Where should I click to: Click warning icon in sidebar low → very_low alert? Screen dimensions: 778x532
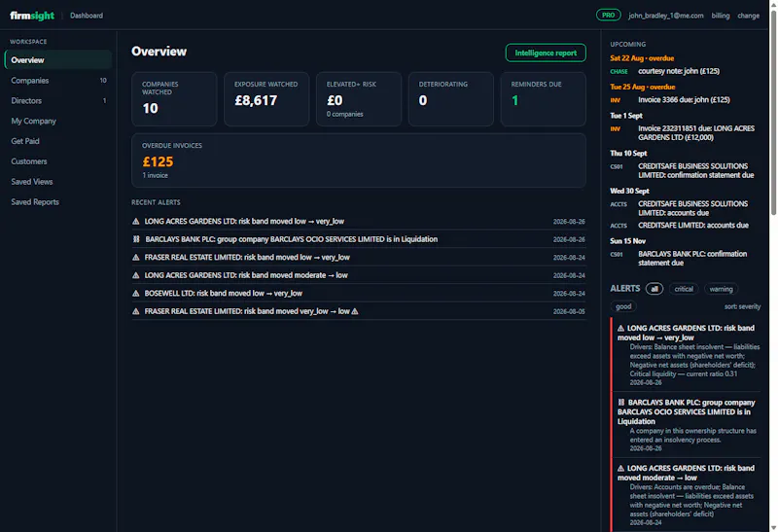pos(620,328)
